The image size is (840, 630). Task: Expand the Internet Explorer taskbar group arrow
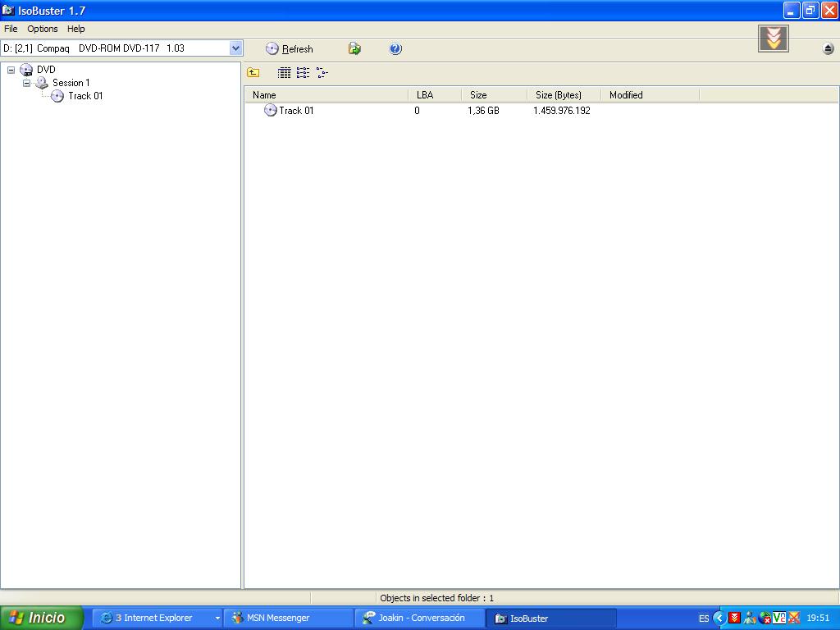pos(217,619)
